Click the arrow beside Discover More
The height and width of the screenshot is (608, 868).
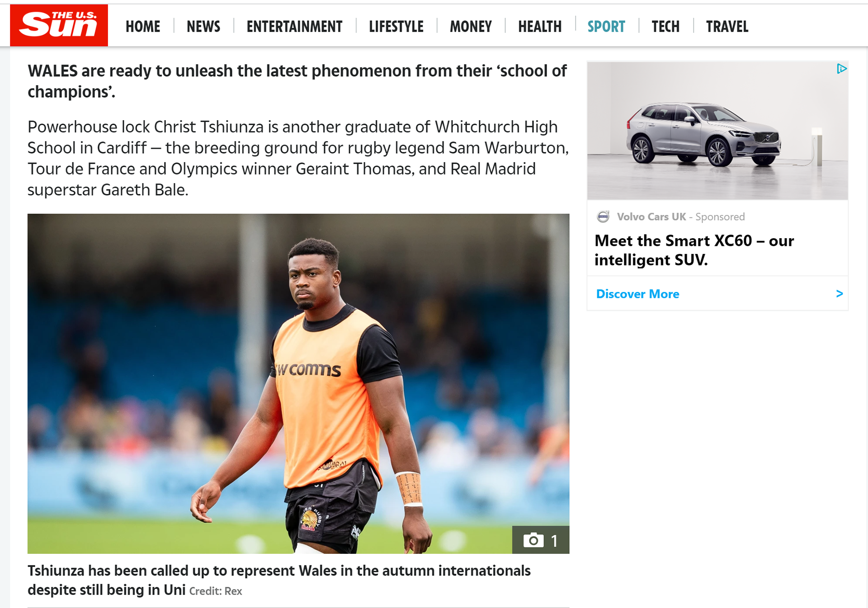coord(840,294)
